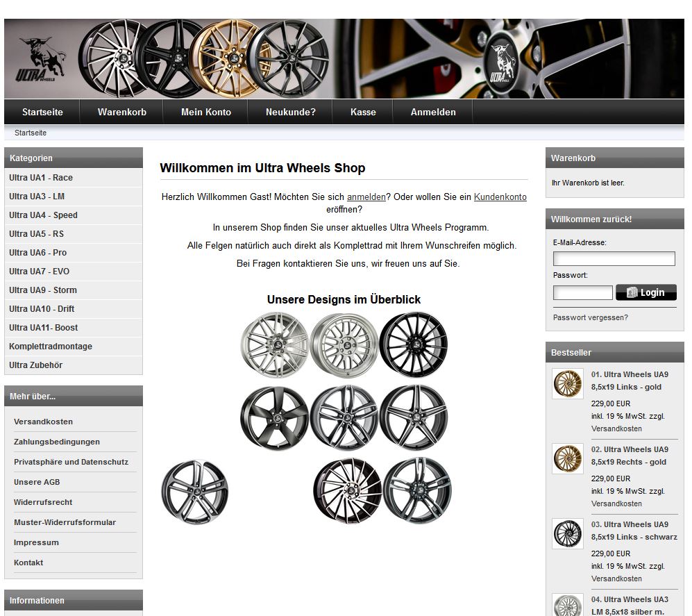Select the far-left wheel thumbnail in the bottom row
The width and height of the screenshot is (692, 616).
(195, 492)
